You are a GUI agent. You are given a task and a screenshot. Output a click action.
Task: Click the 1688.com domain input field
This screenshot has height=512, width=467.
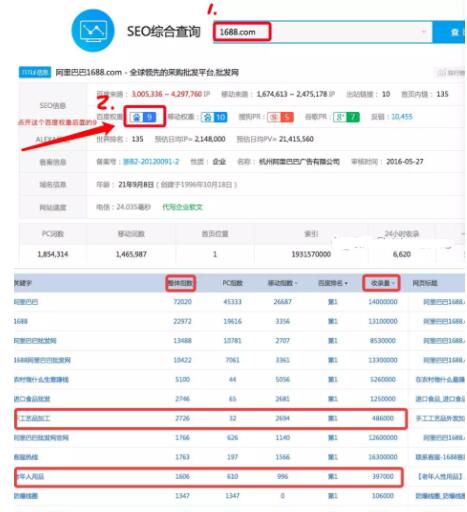coord(322,32)
